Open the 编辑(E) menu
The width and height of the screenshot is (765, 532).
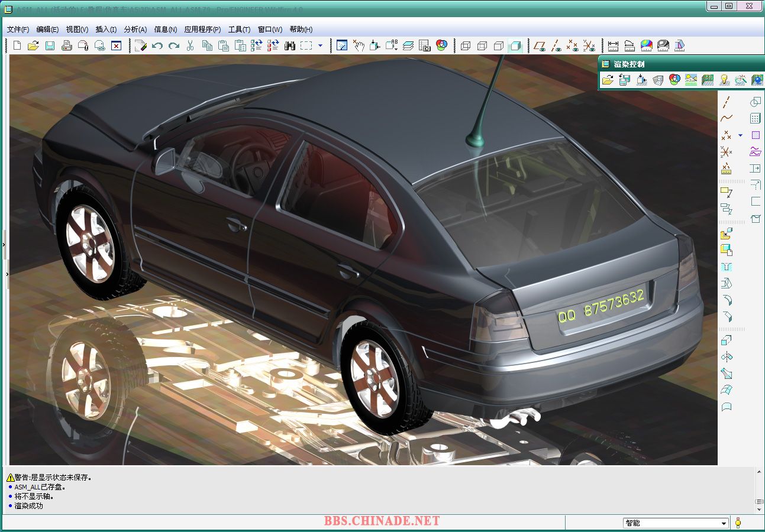click(x=47, y=29)
